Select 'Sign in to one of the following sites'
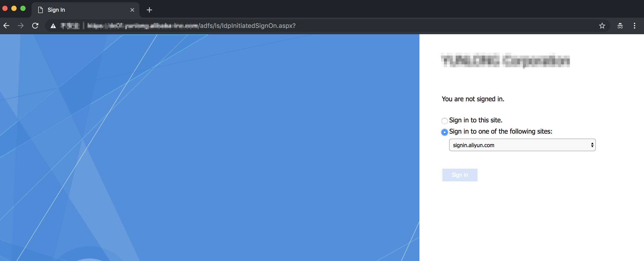 pyautogui.click(x=444, y=132)
